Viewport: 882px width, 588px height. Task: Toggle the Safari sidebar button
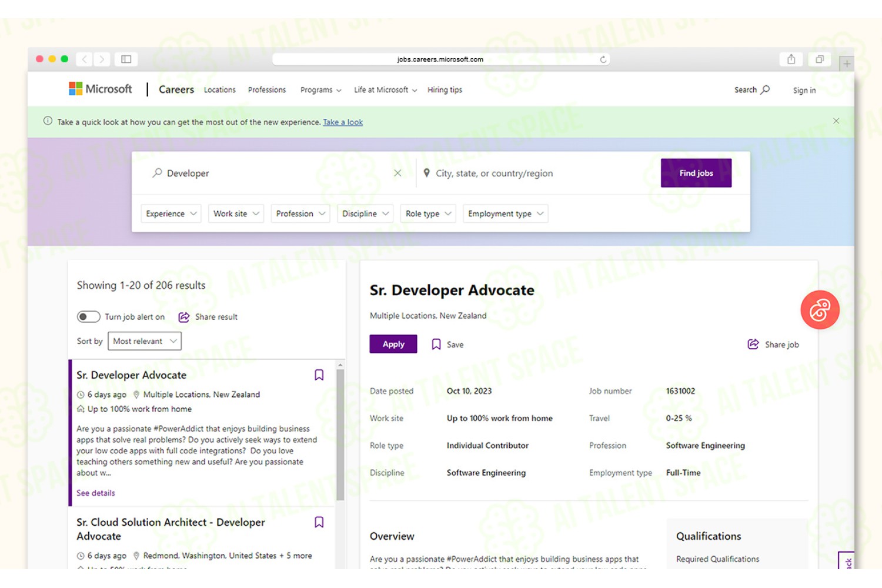point(126,59)
